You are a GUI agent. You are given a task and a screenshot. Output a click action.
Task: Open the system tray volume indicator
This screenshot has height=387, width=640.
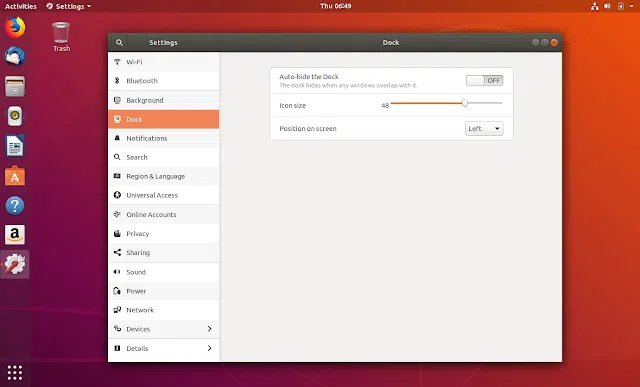(607, 6)
